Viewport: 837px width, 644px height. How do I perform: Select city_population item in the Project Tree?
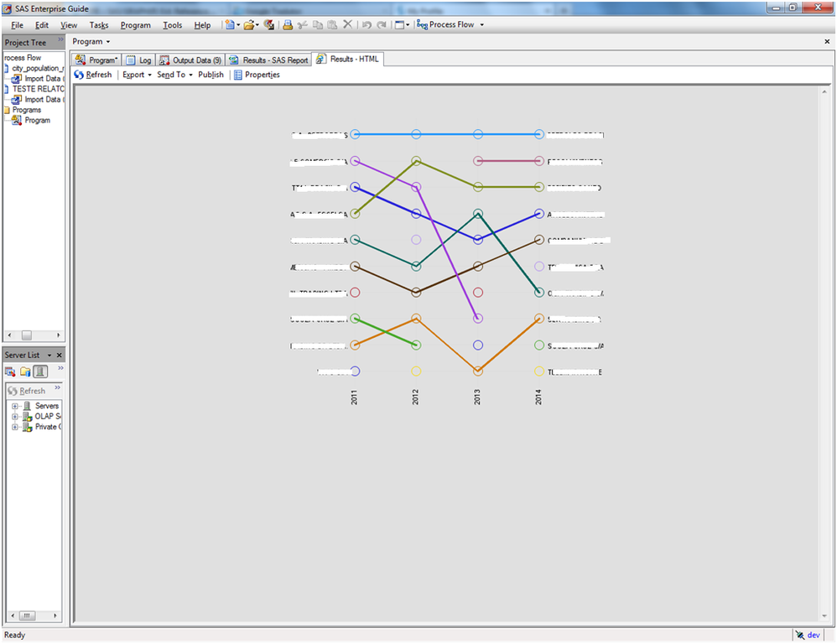coord(37,68)
